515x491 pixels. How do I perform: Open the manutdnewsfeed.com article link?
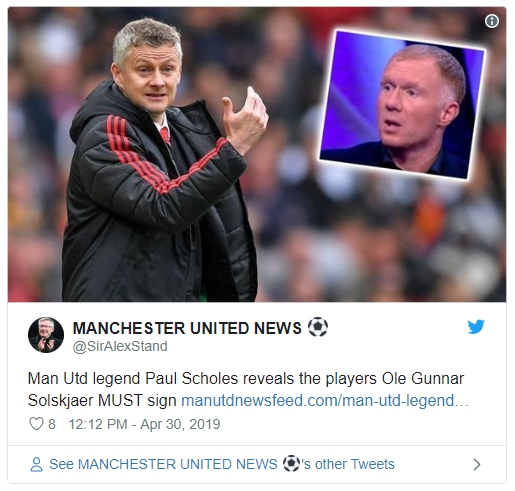click(325, 400)
